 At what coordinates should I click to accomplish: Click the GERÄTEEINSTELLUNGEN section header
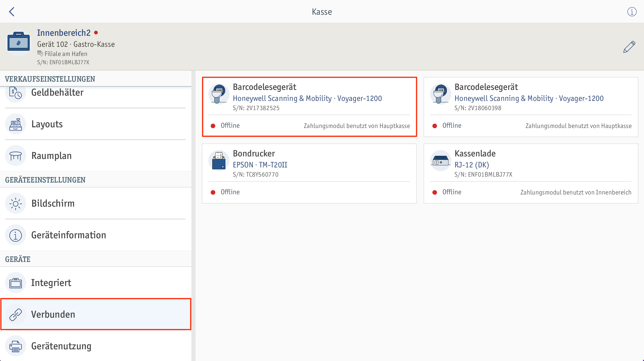click(45, 180)
